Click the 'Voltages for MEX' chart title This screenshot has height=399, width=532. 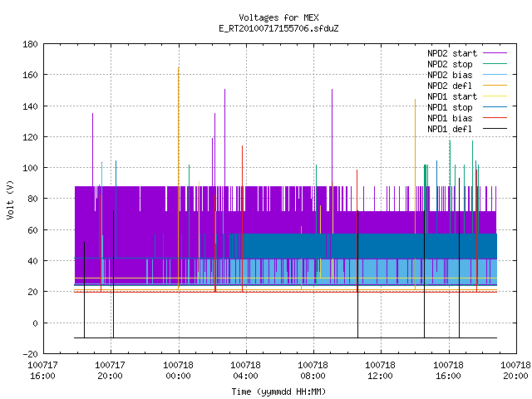(x=278, y=17)
